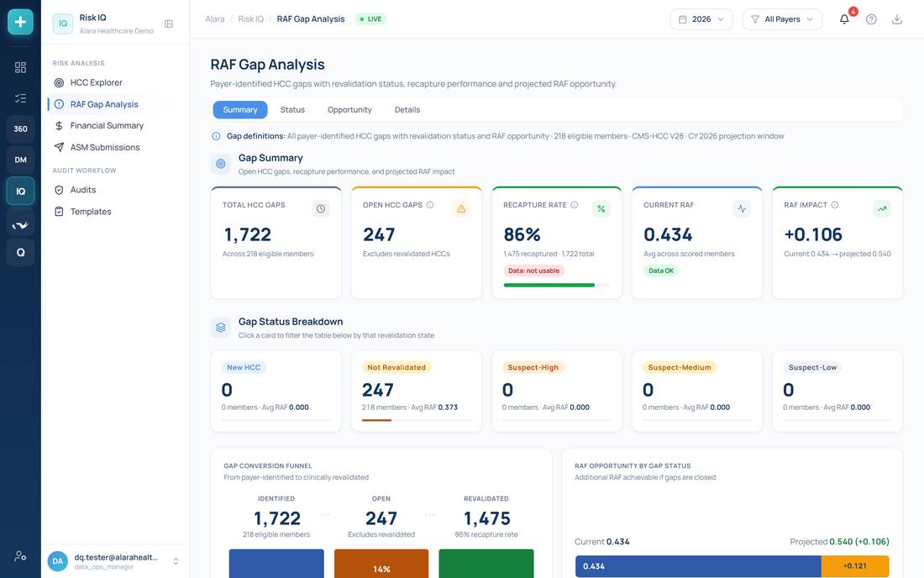Click the LIVE status badge
The width and height of the screenshot is (924, 578).
pos(370,18)
